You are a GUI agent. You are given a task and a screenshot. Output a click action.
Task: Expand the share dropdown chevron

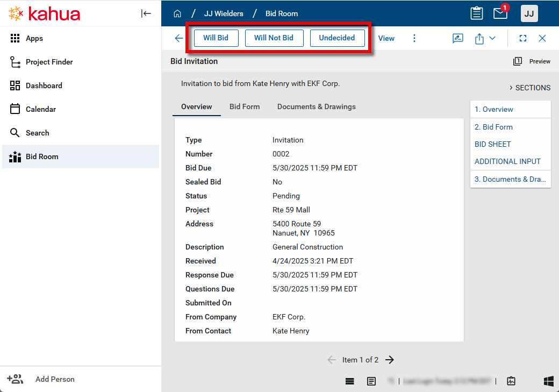click(492, 38)
